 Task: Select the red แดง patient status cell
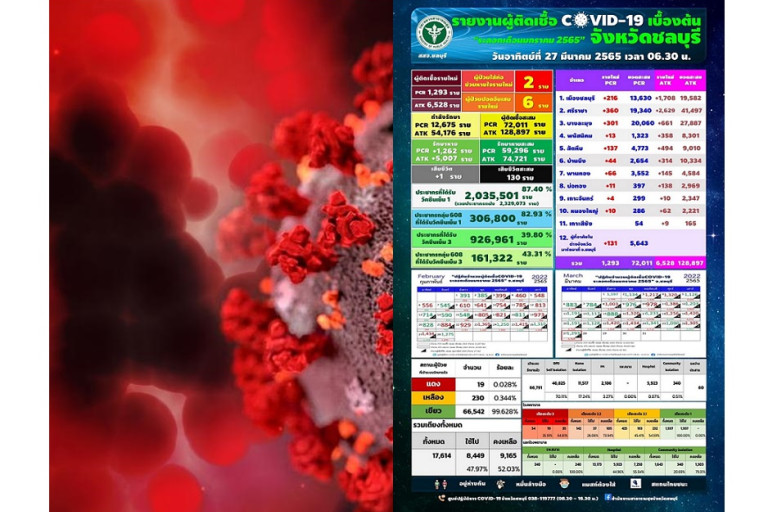[431, 384]
